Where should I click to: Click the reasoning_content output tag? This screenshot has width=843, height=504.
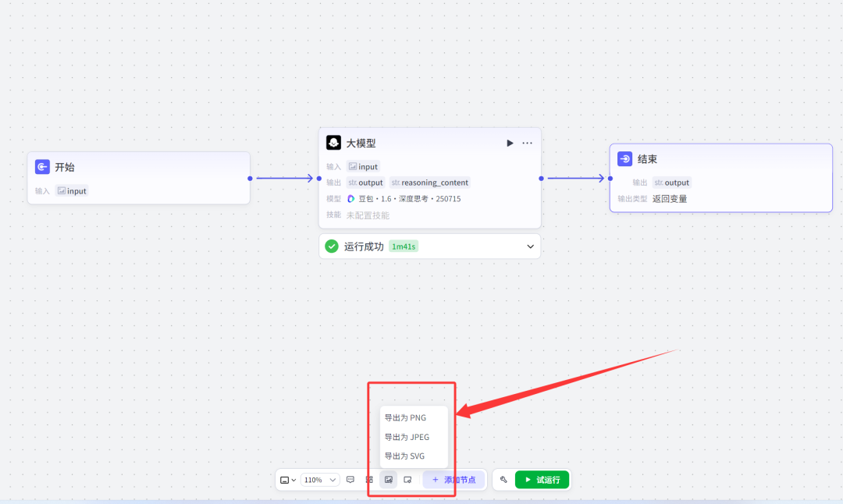pyautogui.click(x=429, y=183)
